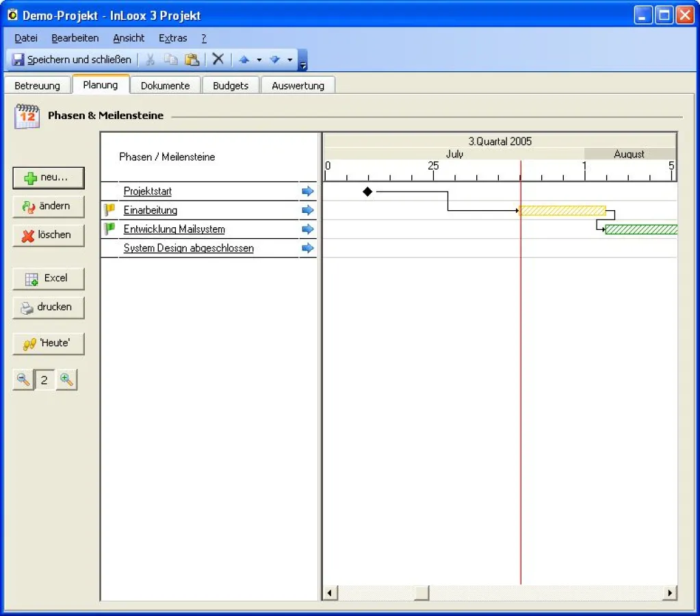Click Speichern und schließen save icon

point(18,60)
